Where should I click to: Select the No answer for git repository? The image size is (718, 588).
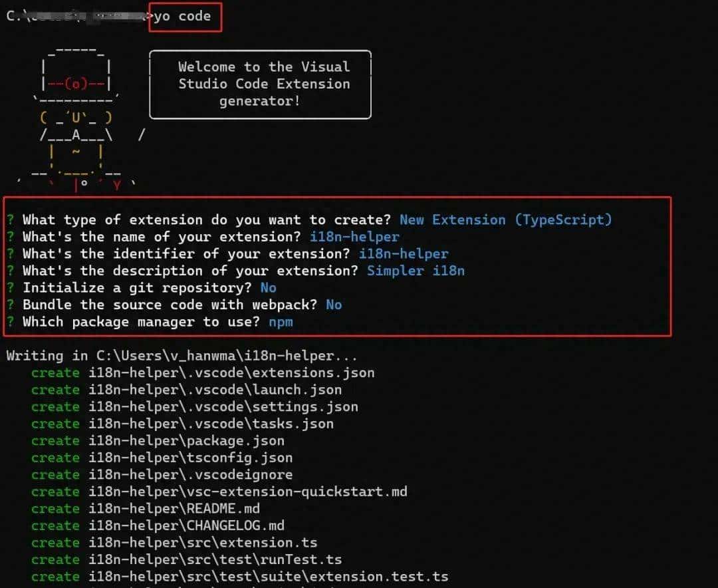tap(269, 287)
